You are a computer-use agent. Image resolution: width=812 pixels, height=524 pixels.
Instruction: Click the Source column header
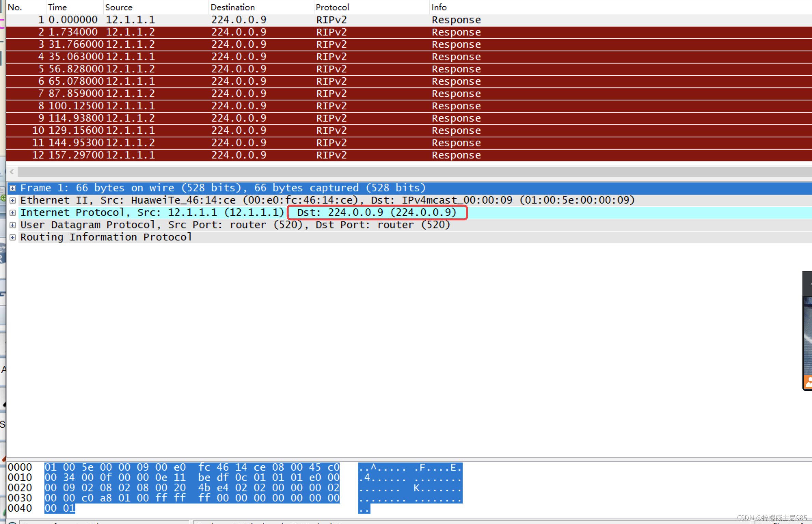pos(119,7)
